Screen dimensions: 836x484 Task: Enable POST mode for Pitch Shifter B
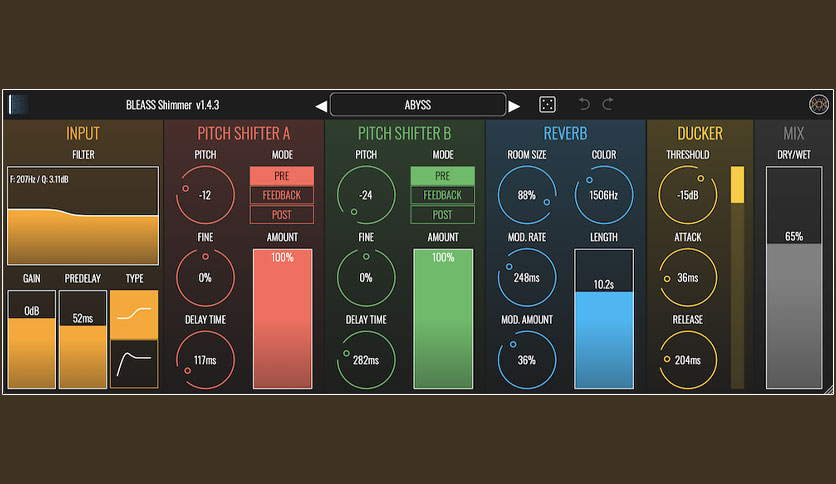[x=443, y=215]
